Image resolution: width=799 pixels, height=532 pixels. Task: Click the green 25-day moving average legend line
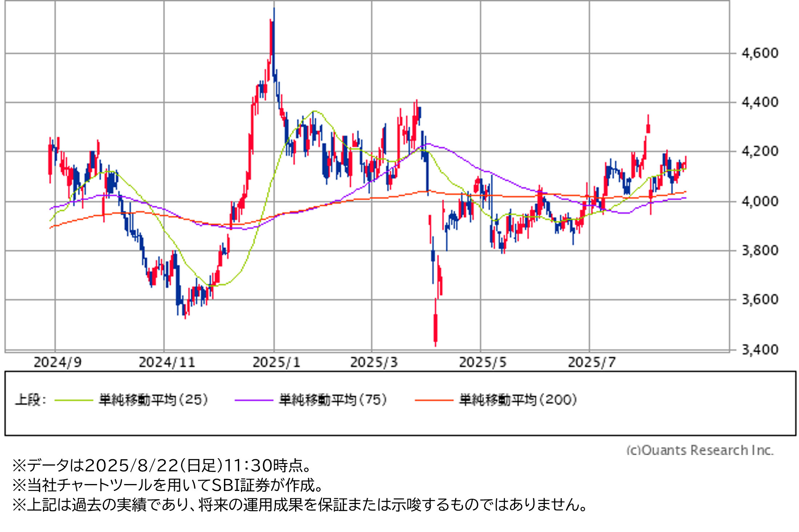pyautogui.click(x=74, y=400)
